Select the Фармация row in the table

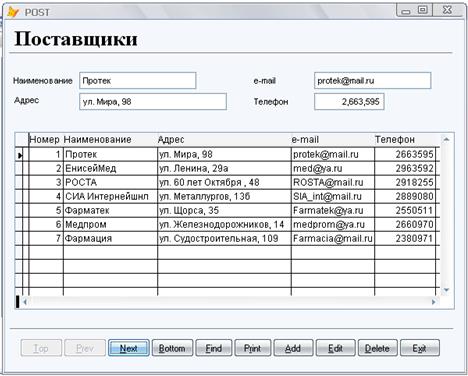227,238
